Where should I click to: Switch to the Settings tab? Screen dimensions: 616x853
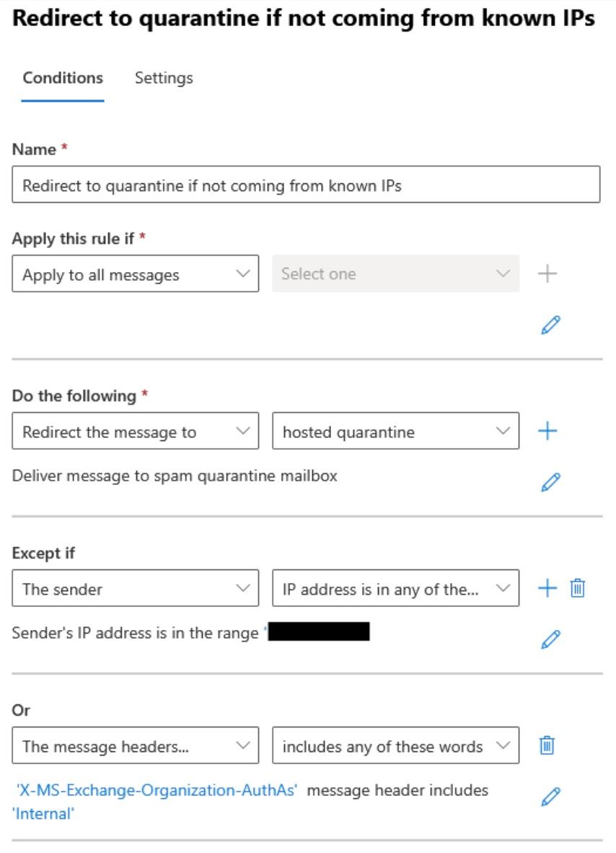pos(164,79)
